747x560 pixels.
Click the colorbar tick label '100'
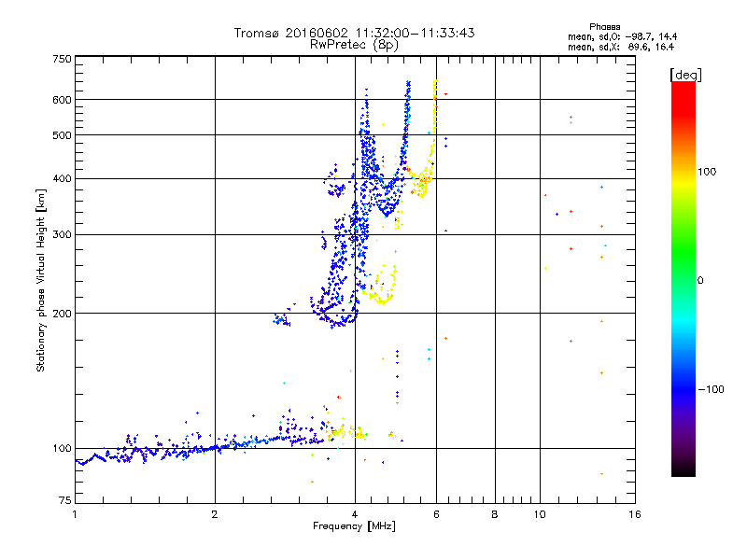[x=707, y=172]
